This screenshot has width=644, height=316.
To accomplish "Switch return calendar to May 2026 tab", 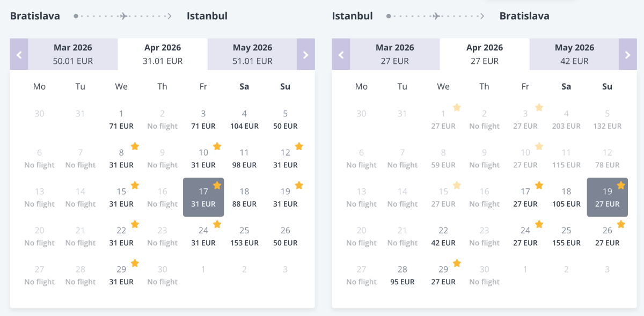I will pyautogui.click(x=574, y=54).
